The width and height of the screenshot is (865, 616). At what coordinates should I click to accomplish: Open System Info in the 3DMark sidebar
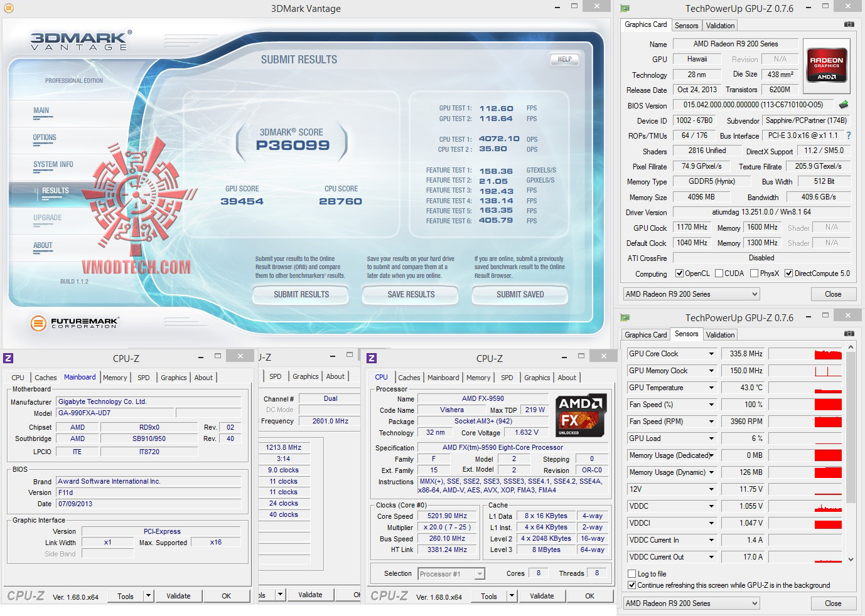[53, 164]
